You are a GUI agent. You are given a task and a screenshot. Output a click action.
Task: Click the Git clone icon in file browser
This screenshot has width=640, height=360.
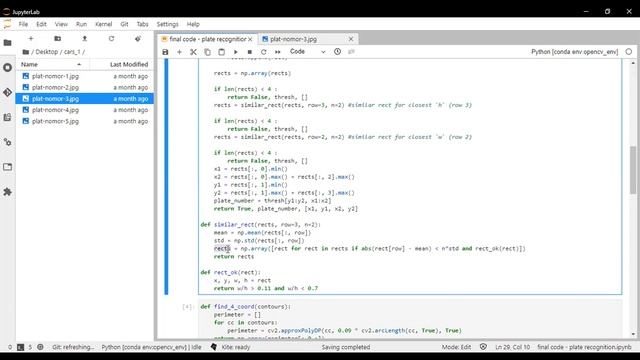click(x=138, y=38)
